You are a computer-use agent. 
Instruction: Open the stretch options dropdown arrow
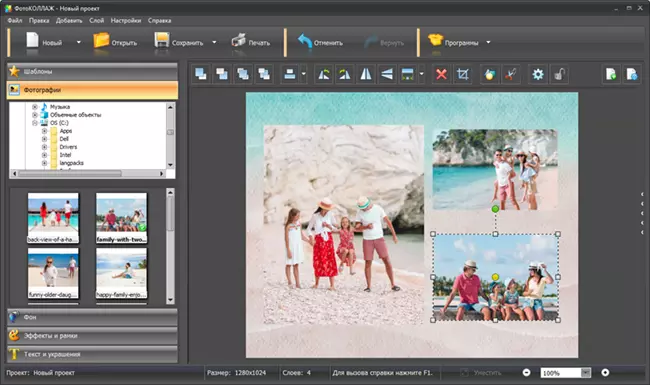[x=422, y=74]
